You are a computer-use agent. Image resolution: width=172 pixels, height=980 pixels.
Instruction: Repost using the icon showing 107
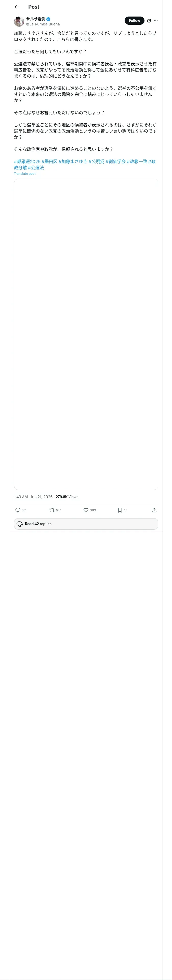tap(55, 510)
